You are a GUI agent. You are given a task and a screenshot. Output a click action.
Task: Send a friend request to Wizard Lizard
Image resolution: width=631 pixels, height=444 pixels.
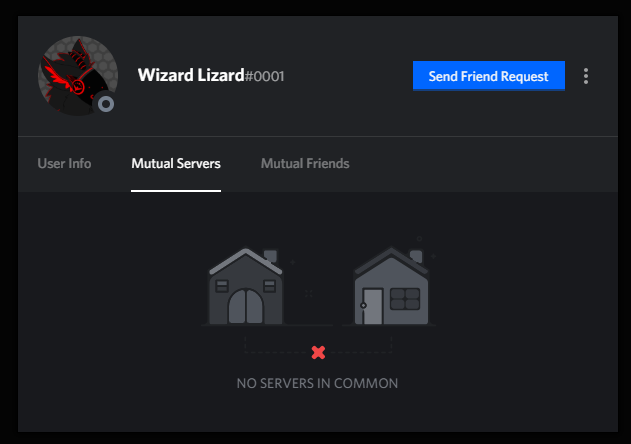pos(489,76)
